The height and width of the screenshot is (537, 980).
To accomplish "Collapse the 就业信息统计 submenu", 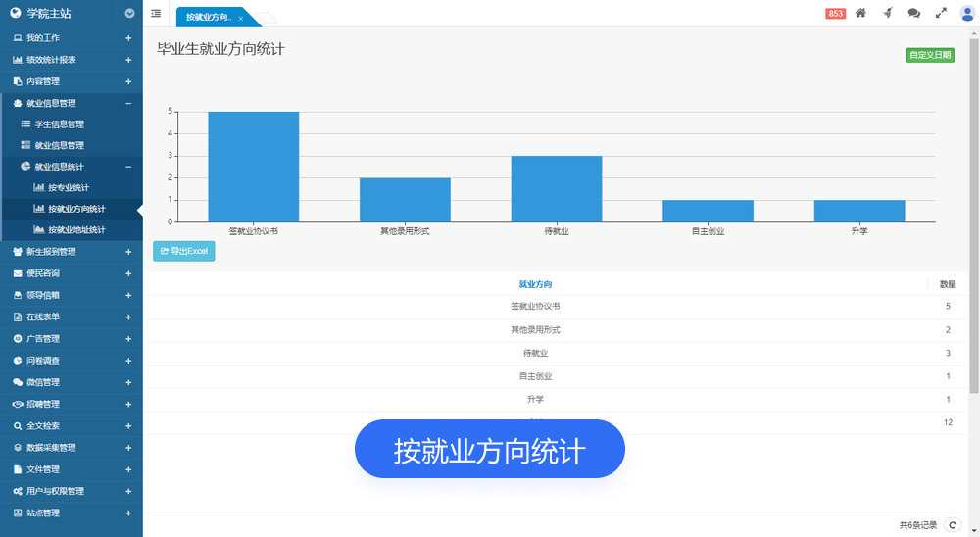I will click(x=128, y=167).
